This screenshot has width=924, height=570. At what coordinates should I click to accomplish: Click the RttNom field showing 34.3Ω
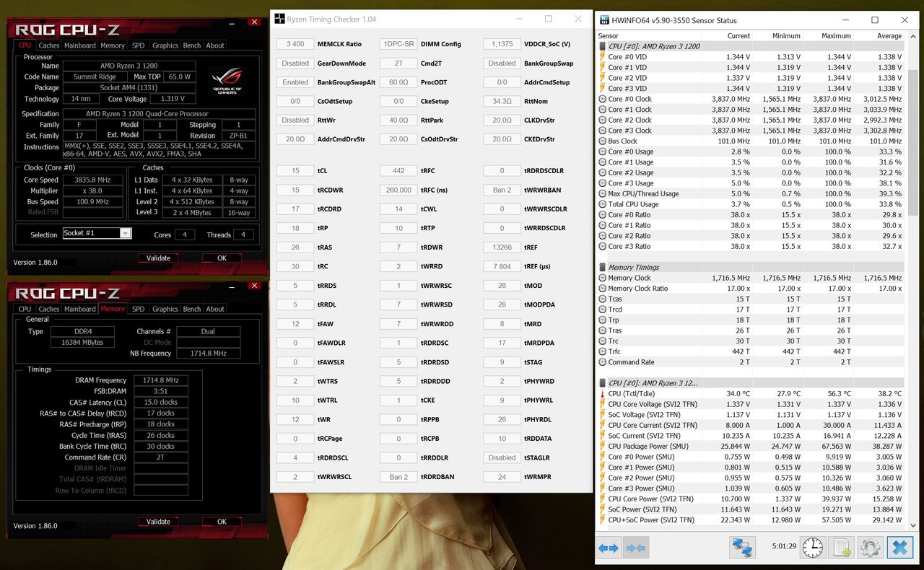(502, 101)
